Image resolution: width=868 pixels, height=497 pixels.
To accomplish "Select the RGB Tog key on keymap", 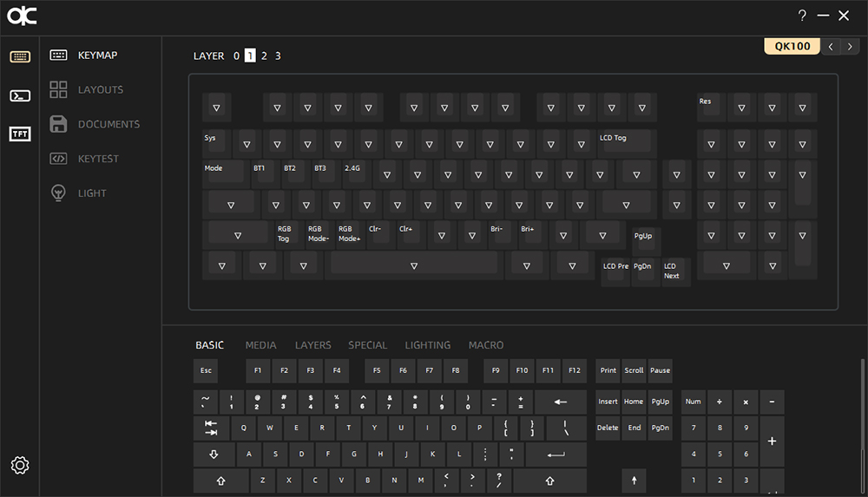I will (288, 235).
